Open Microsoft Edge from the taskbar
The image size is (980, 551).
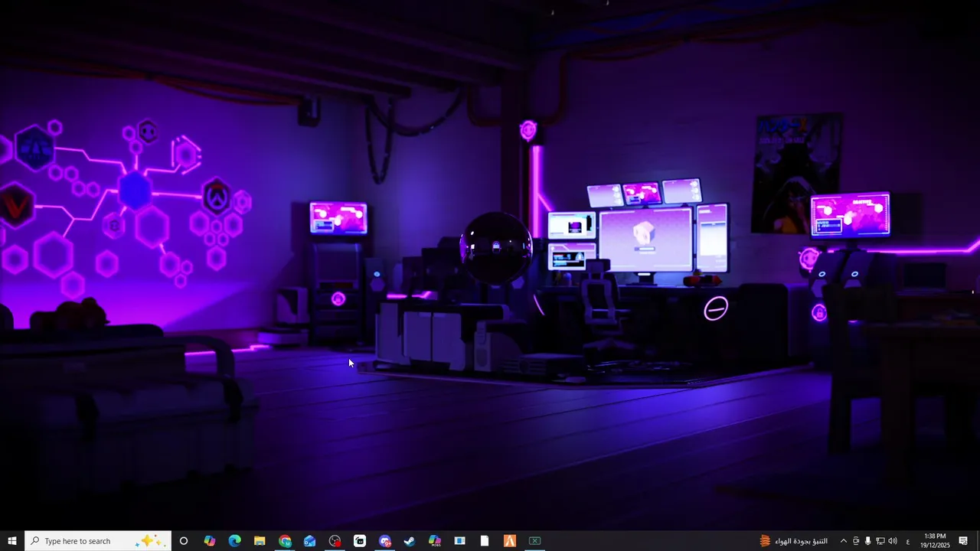coord(234,541)
